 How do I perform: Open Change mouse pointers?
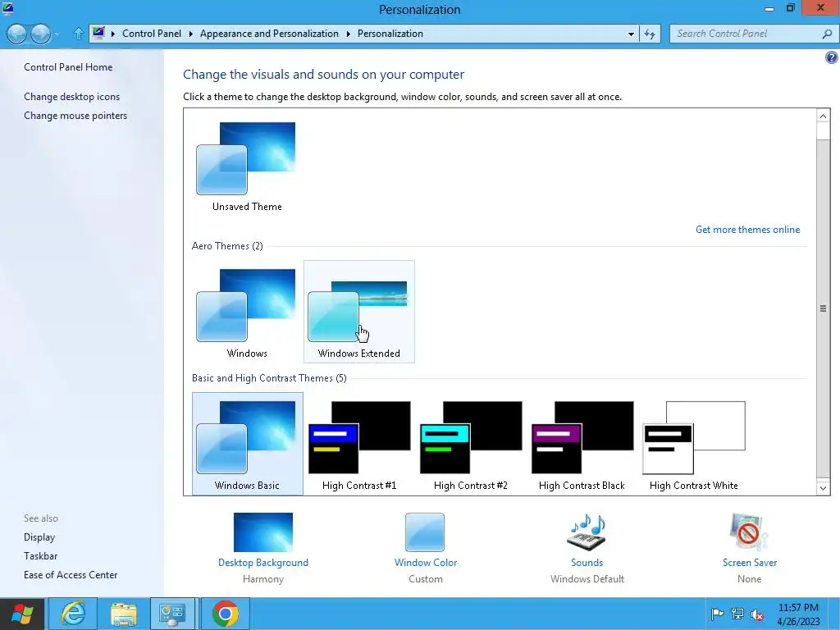pos(75,115)
